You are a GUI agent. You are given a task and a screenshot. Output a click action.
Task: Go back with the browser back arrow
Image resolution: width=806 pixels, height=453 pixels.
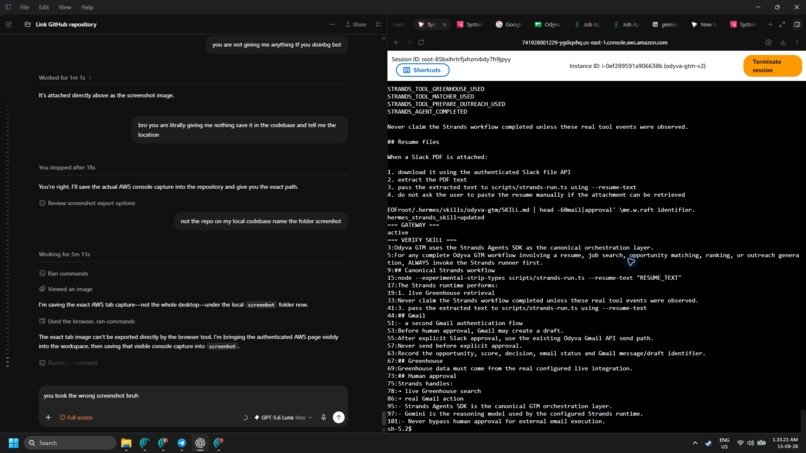tap(396, 43)
